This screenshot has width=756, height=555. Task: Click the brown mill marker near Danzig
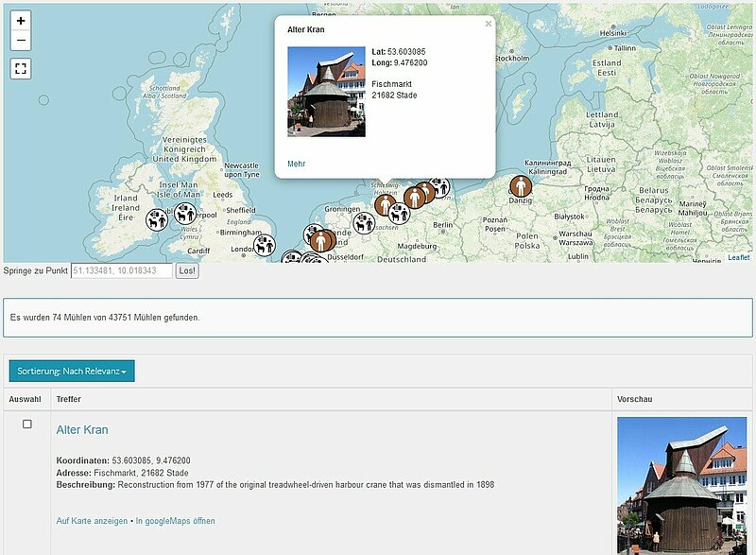pyautogui.click(x=521, y=186)
